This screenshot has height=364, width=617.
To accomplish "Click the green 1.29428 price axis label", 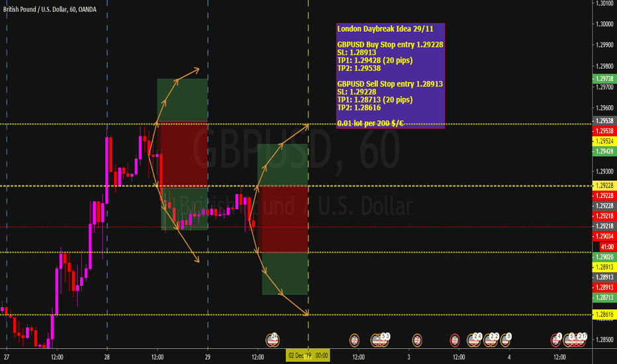I will coord(604,152).
